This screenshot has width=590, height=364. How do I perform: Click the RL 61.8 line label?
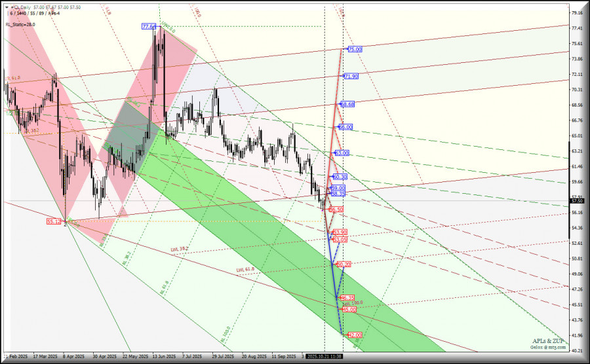(x=165, y=289)
